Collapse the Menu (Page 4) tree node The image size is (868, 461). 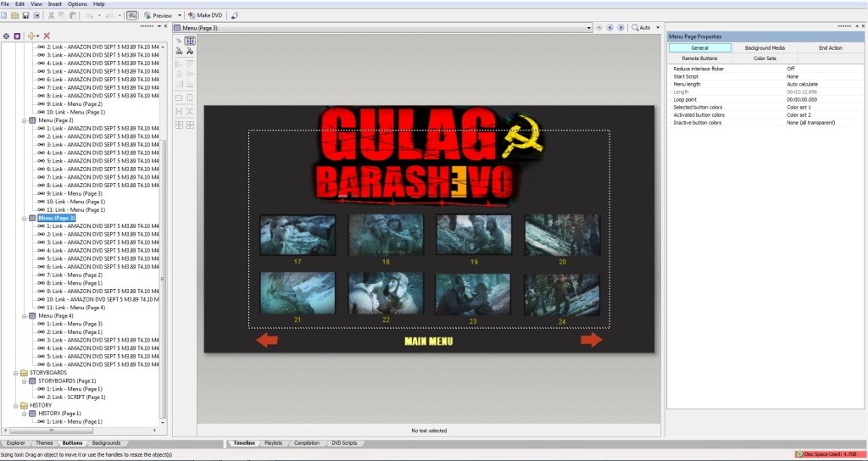(x=25, y=315)
